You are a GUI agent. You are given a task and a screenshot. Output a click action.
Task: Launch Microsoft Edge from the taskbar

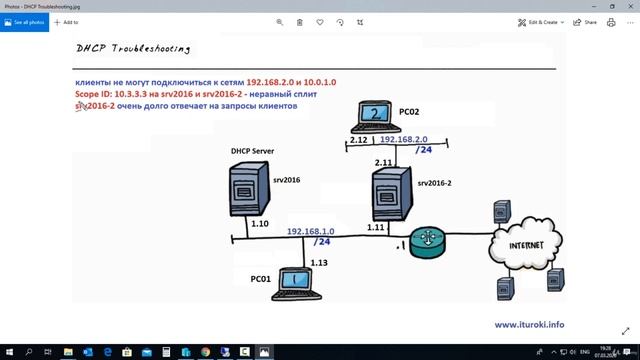click(107, 352)
